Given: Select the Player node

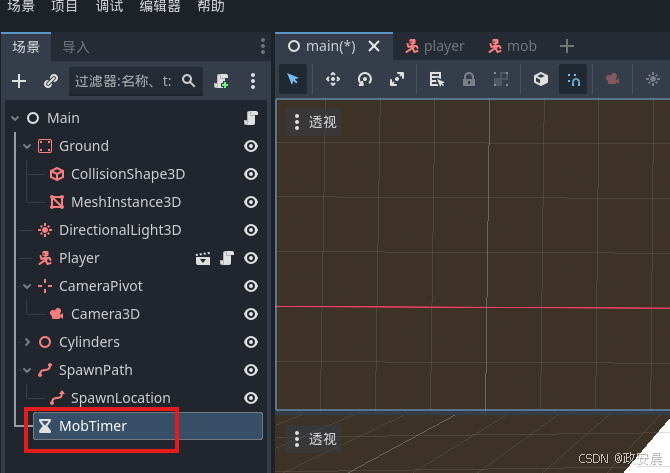Looking at the screenshot, I should pyautogui.click(x=79, y=258).
